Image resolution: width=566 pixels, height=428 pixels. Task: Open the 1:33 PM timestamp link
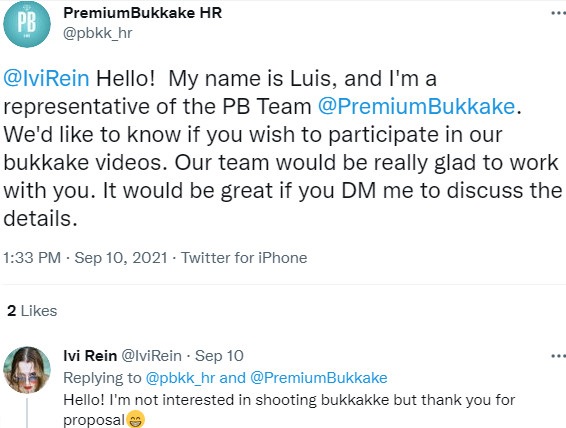[x=32, y=258]
